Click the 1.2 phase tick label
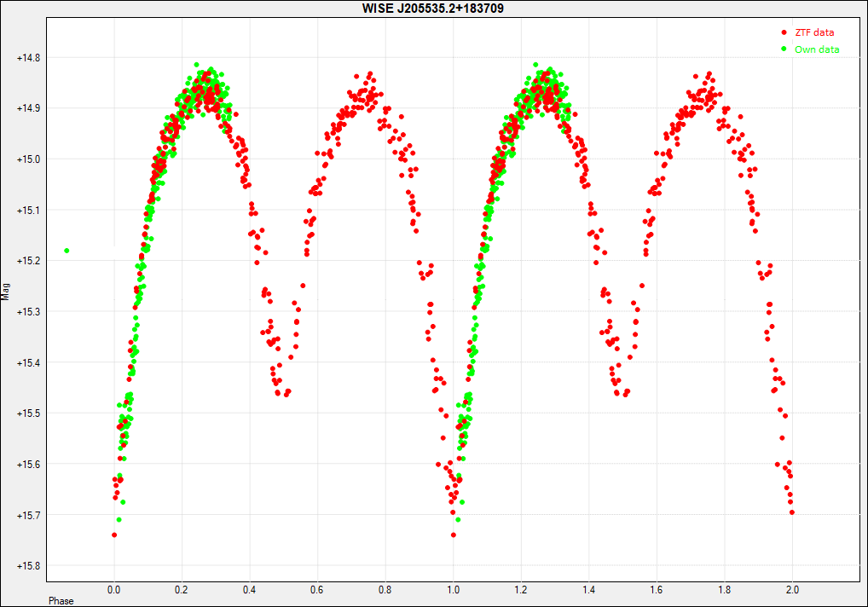Viewport: 868px width, 607px height. pos(521,589)
